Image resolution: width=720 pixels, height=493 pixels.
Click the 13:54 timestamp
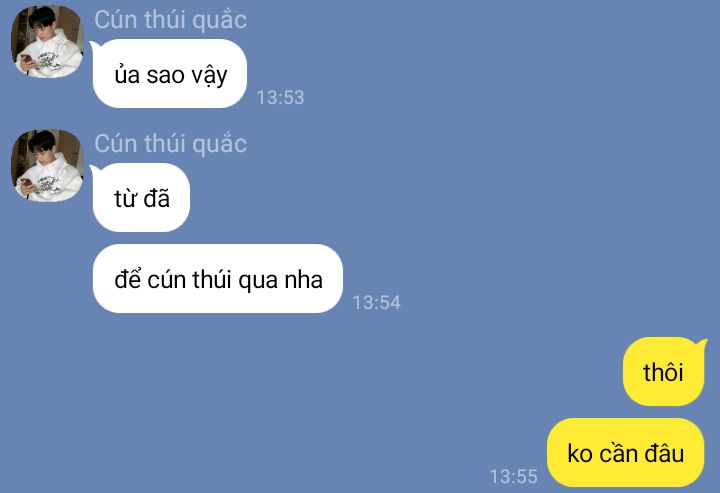pyautogui.click(x=377, y=303)
